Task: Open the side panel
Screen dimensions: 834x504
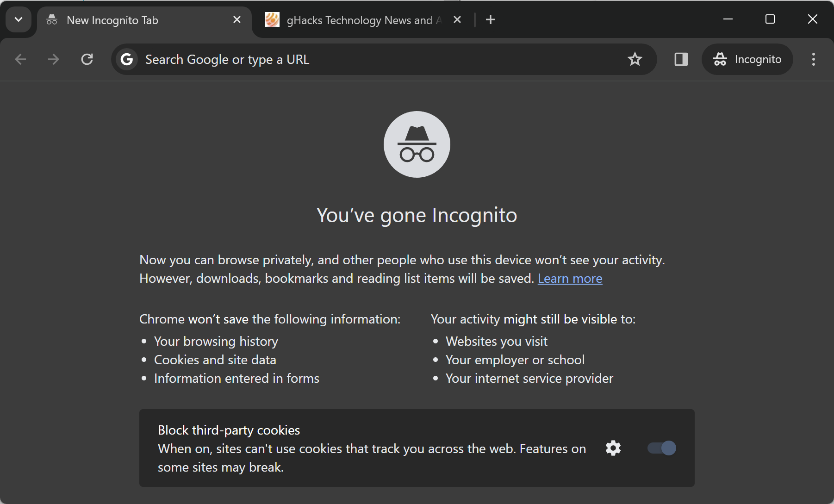Action: coord(681,59)
